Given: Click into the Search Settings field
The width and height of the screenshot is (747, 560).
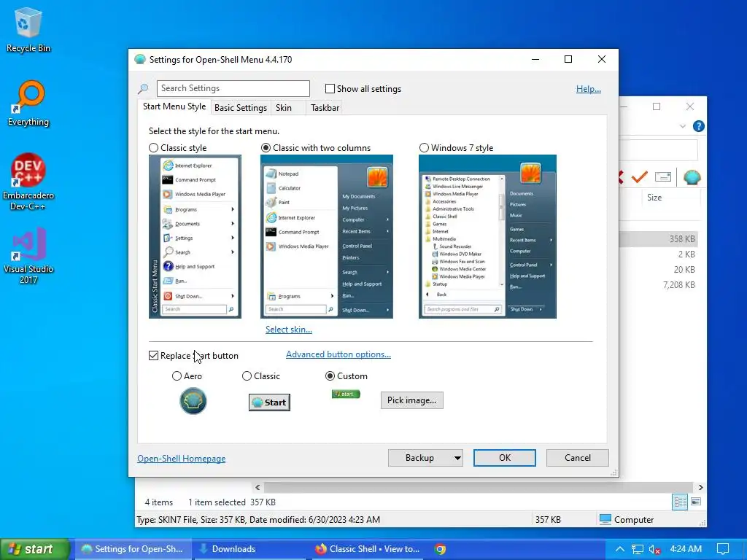Looking at the screenshot, I should [233, 88].
